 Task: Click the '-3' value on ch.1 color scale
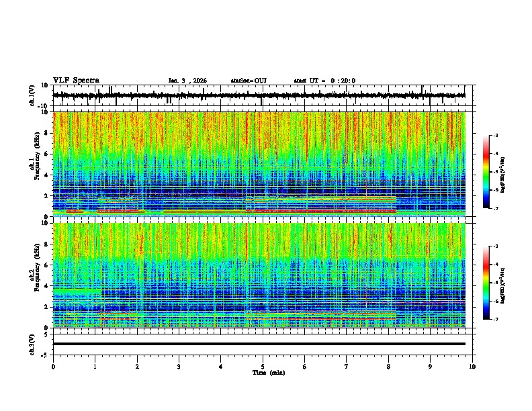point(495,135)
